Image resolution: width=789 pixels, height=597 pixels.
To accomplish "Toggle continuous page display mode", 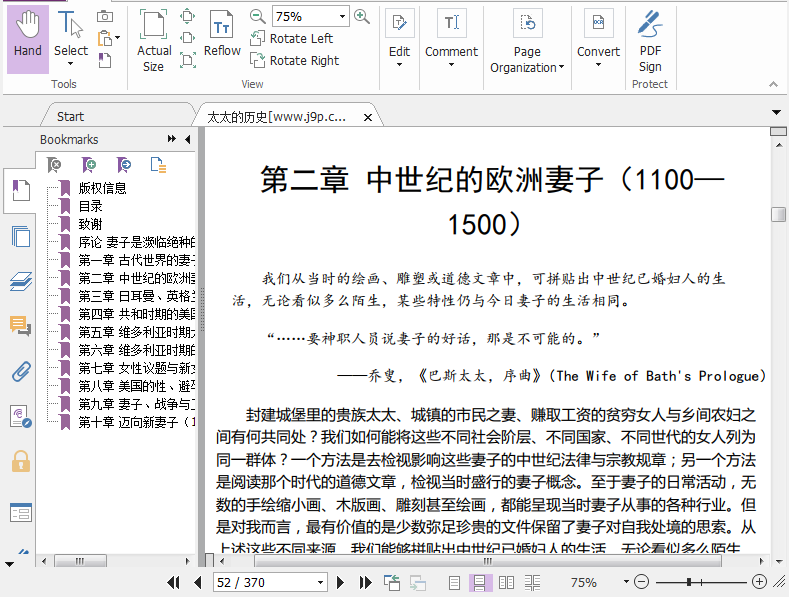I will 479,582.
